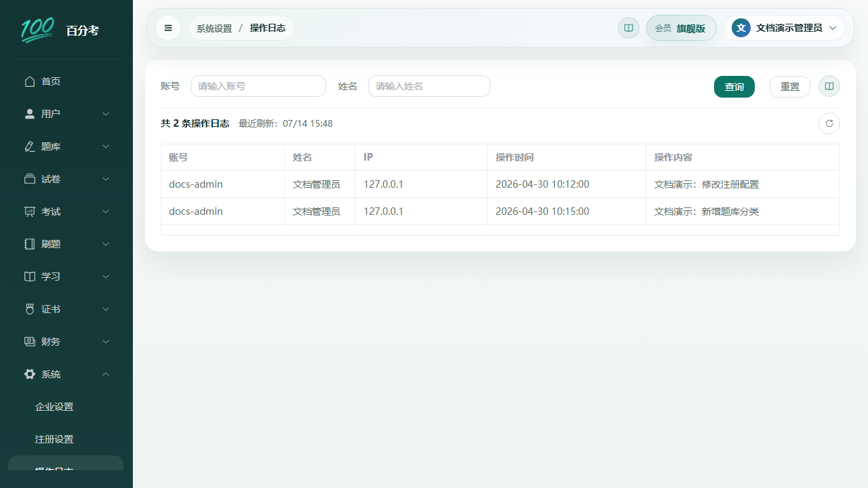868x488 pixels.
Task: Expand the 刷题 menu chevron
Action: 106,244
